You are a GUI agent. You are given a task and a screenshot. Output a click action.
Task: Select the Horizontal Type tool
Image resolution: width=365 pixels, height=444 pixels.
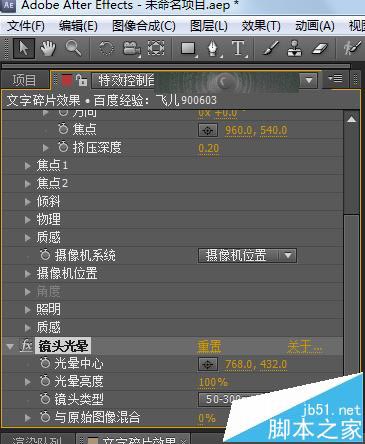click(x=239, y=49)
